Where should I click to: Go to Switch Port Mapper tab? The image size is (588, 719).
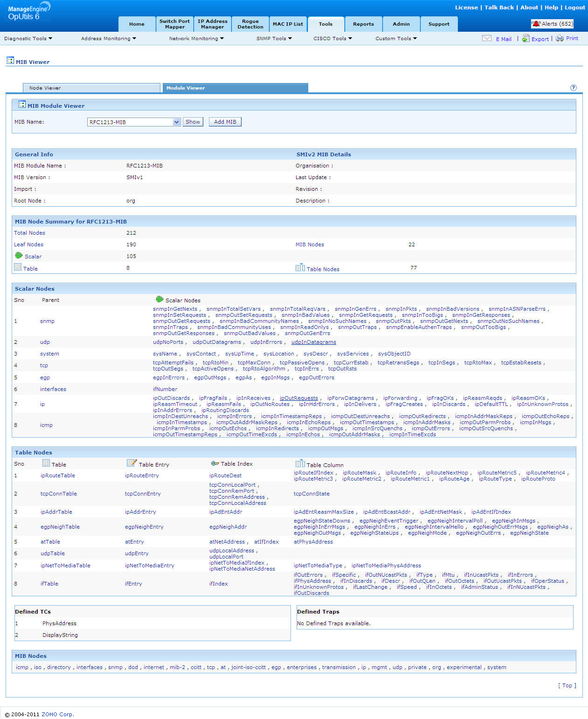click(x=174, y=24)
